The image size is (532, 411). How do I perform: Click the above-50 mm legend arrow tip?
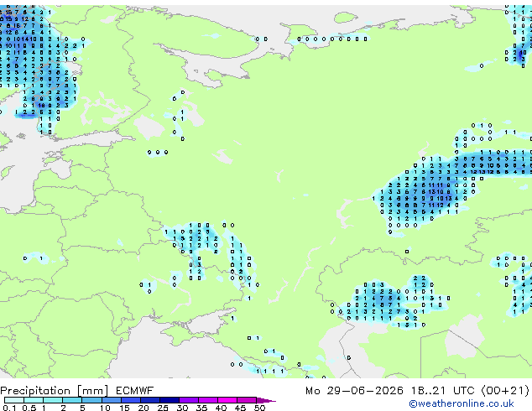coord(266,401)
